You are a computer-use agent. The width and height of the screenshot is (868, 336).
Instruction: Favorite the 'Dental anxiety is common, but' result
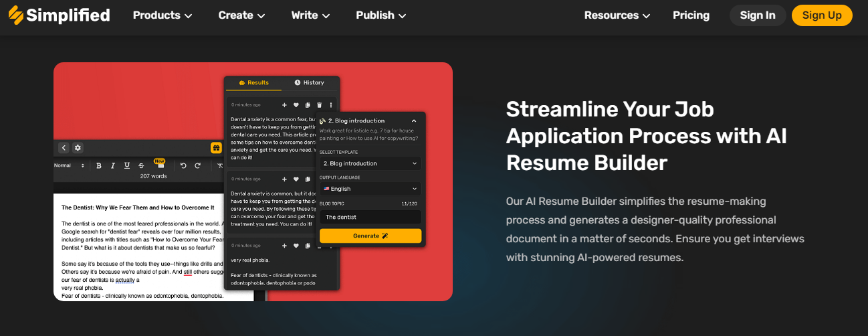pos(296,179)
